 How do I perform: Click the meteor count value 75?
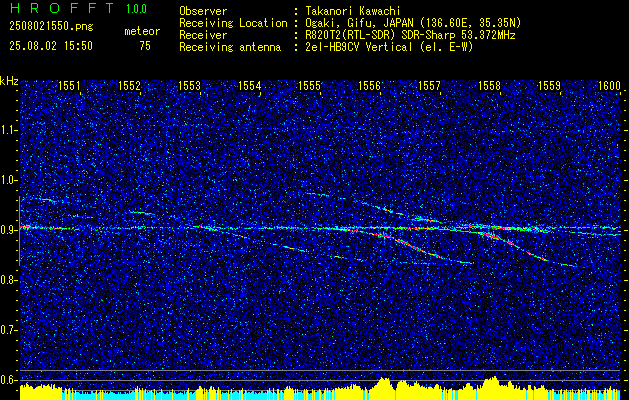(x=145, y=46)
